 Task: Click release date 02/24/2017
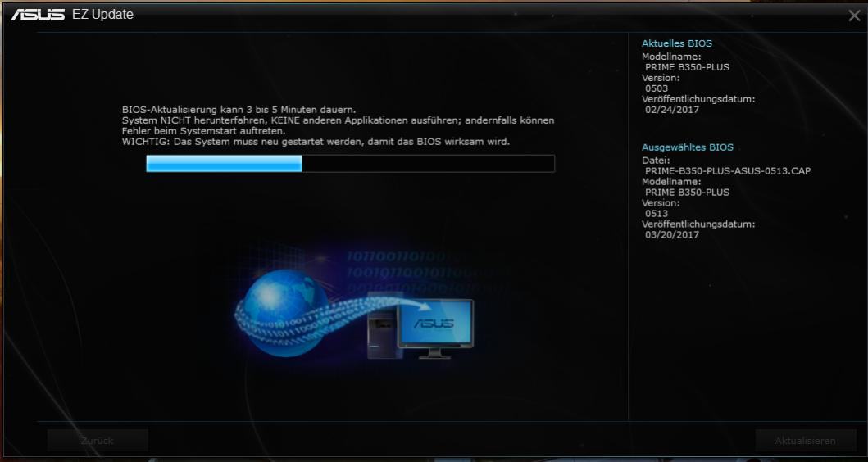(x=672, y=110)
